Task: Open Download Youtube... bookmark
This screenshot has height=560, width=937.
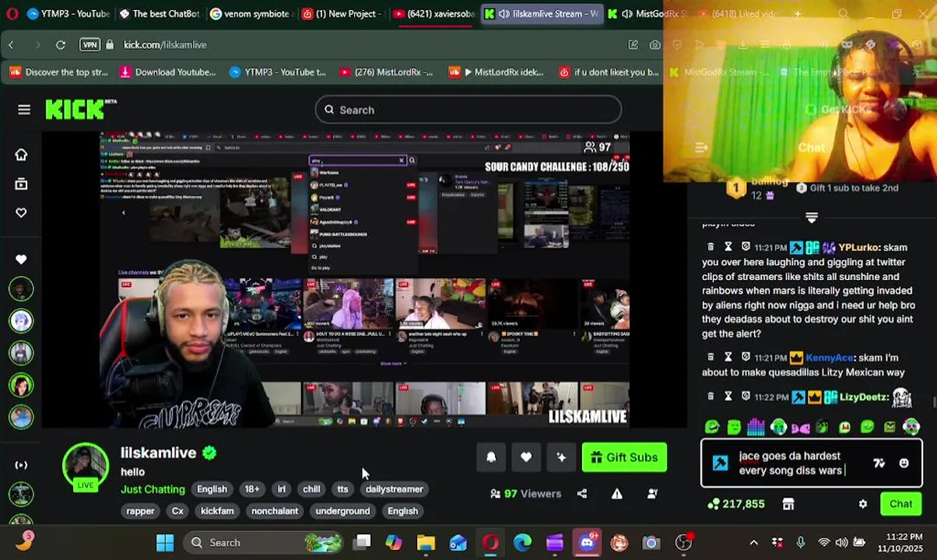Action: tap(167, 72)
